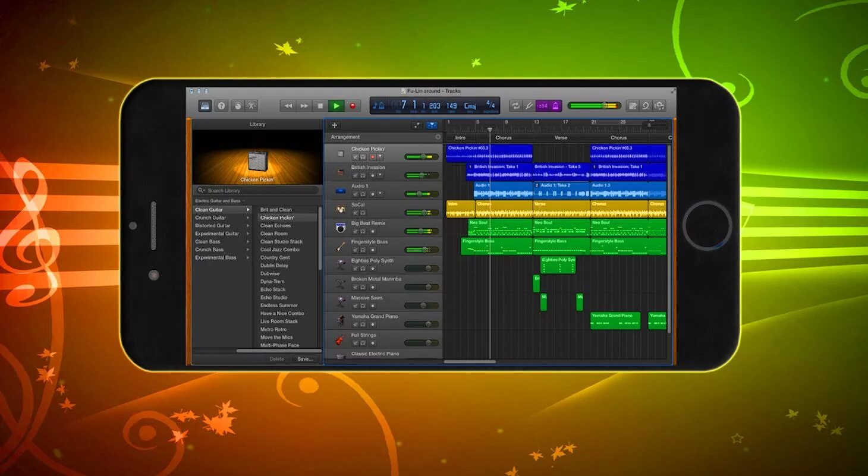The image size is (868, 476).
Task: Click the red Record button
Action: click(x=353, y=106)
